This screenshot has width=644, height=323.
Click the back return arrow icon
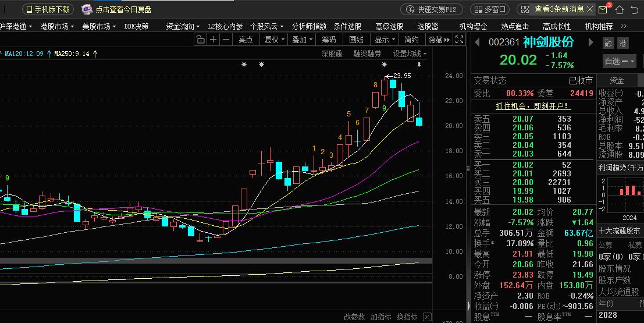tap(635, 9)
